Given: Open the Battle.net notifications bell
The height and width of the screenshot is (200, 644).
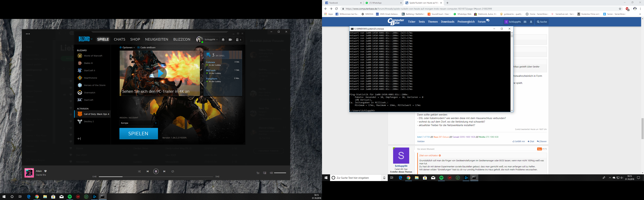Looking at the screenshot, I should 223,40.
